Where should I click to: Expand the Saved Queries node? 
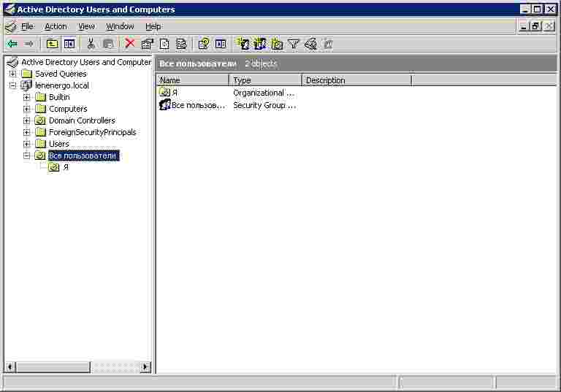pyautogui.click(x=13, y=74)
